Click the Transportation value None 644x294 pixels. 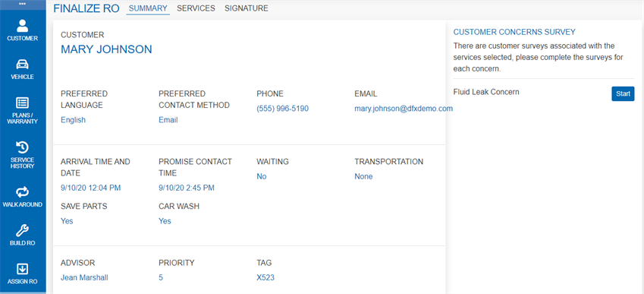click(363, 176)
